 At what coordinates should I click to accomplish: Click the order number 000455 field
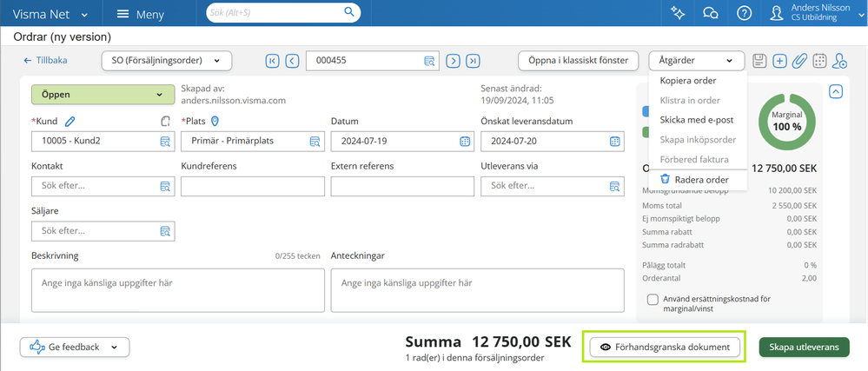point(373,61)
